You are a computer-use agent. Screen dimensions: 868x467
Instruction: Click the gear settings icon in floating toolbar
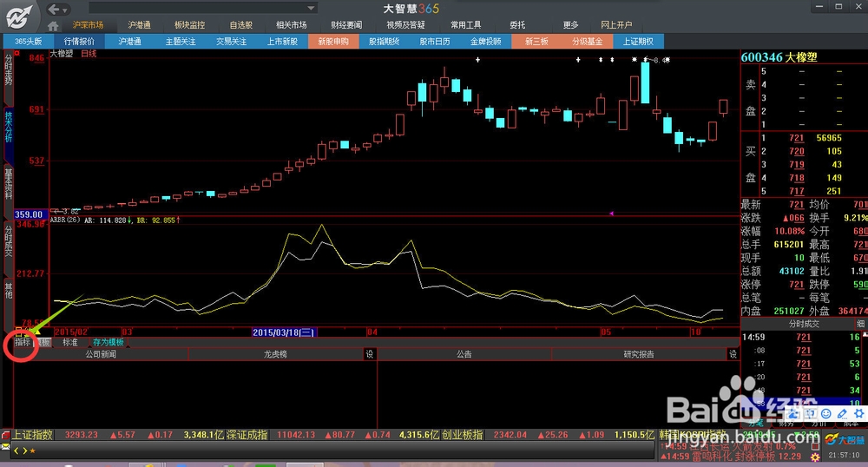click(x=858, y=413)
